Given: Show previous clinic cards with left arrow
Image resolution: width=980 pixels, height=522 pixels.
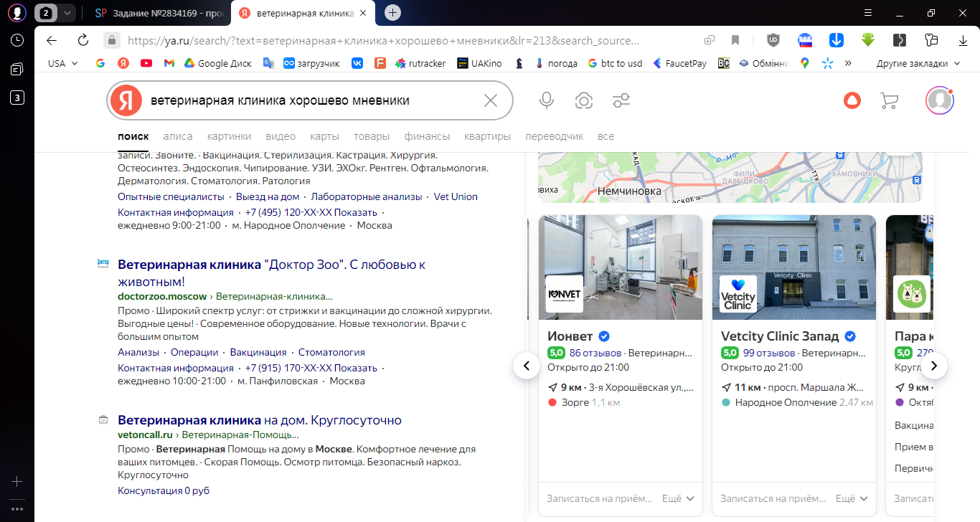Looking at the screenshot, I should click(527, 366).
